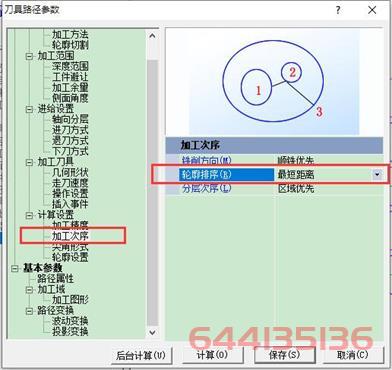The image size is (392, 370).
Task: Select the 分层次序(L) property row
Action: (274, 189)
